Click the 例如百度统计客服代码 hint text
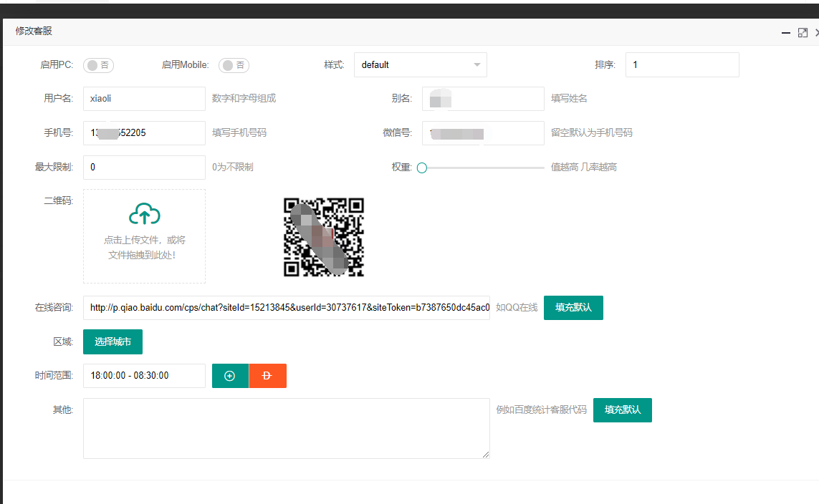Viewport: 819px width, 504px height. click(542, 410)
